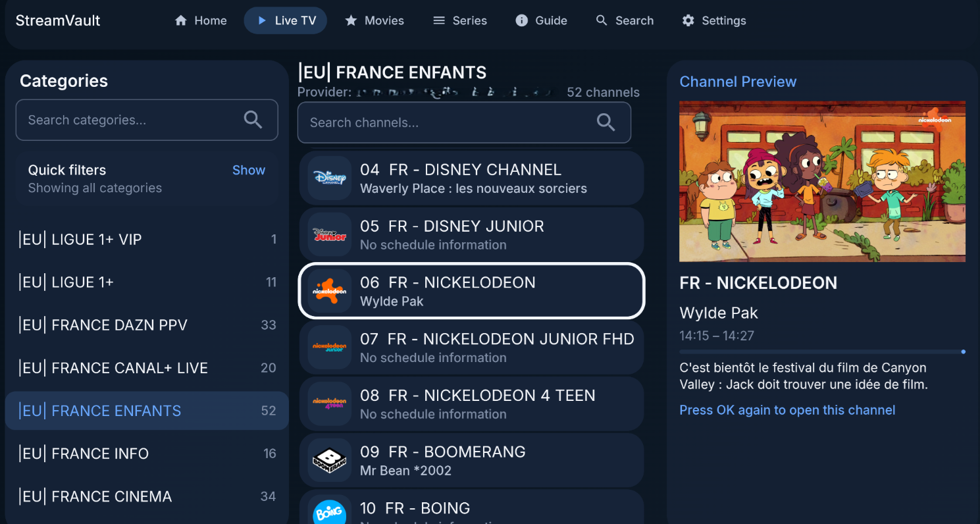Click the info icon beside Guide
The image size is (980, 524).
click(522, 20)
